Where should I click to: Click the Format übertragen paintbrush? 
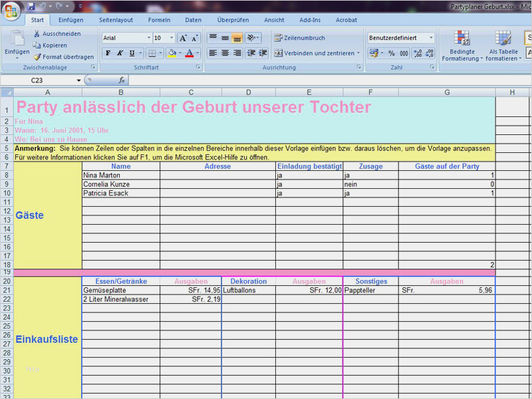(x=38, y=57)
